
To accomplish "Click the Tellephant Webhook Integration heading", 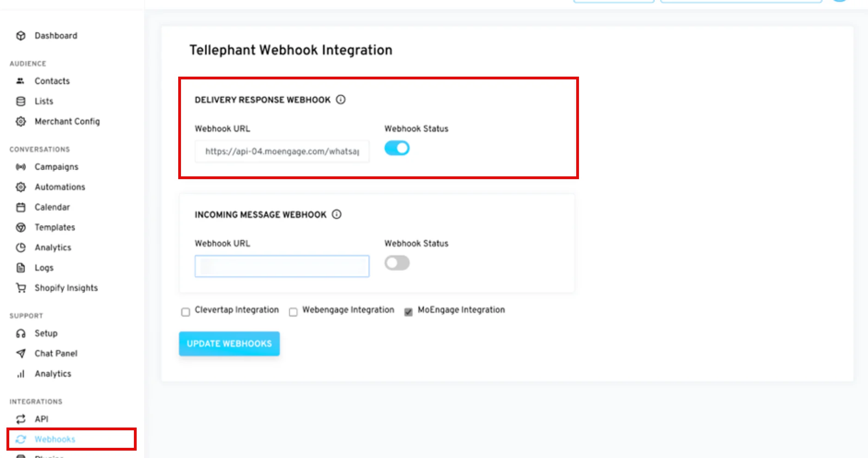I will (x=291, y=50).
